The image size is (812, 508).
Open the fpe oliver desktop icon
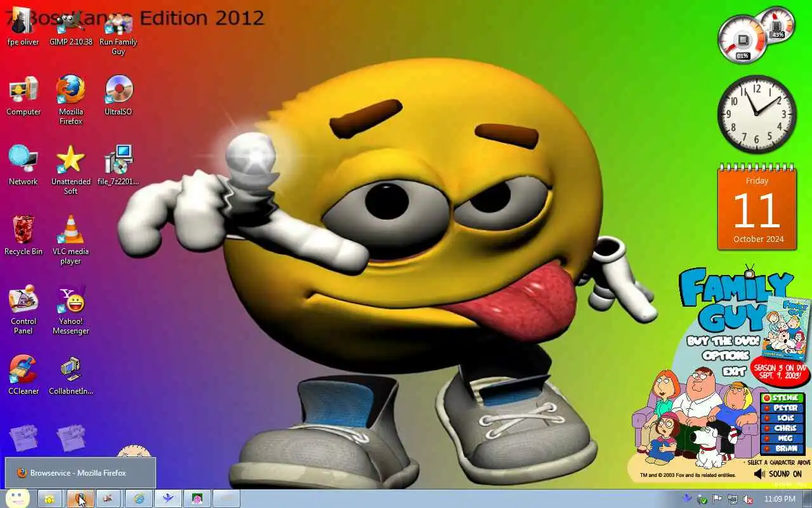(x=23, y=27)
